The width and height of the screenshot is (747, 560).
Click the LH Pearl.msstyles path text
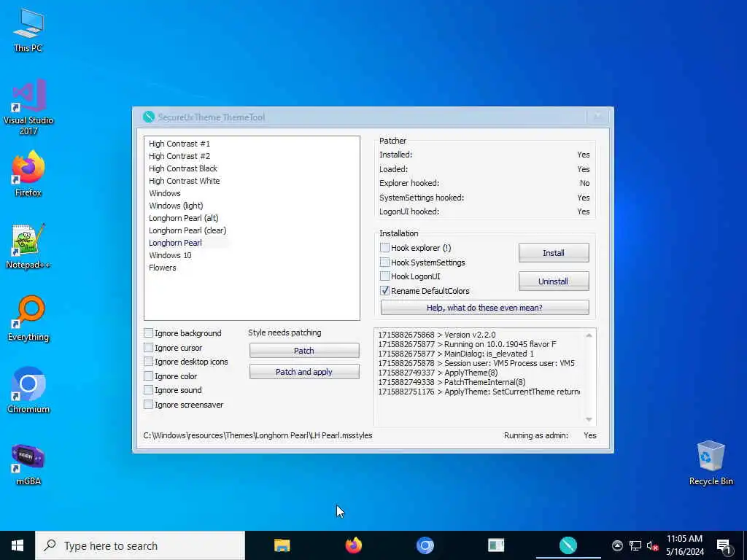(258, 435)
